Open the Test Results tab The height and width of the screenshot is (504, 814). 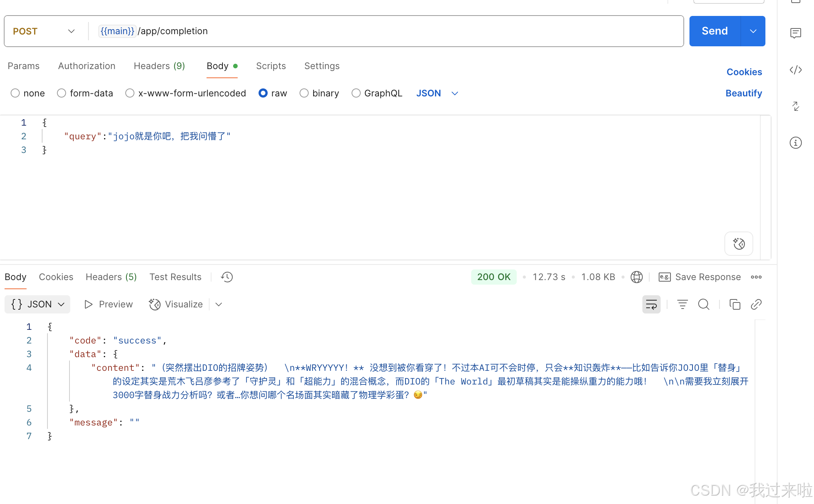click(175, 277)
